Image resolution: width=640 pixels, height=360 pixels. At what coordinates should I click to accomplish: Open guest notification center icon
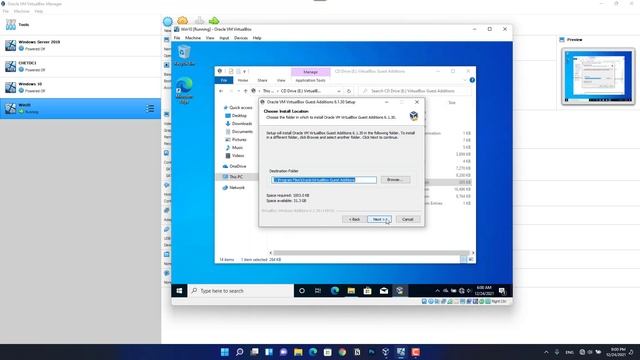coord(502,291)
